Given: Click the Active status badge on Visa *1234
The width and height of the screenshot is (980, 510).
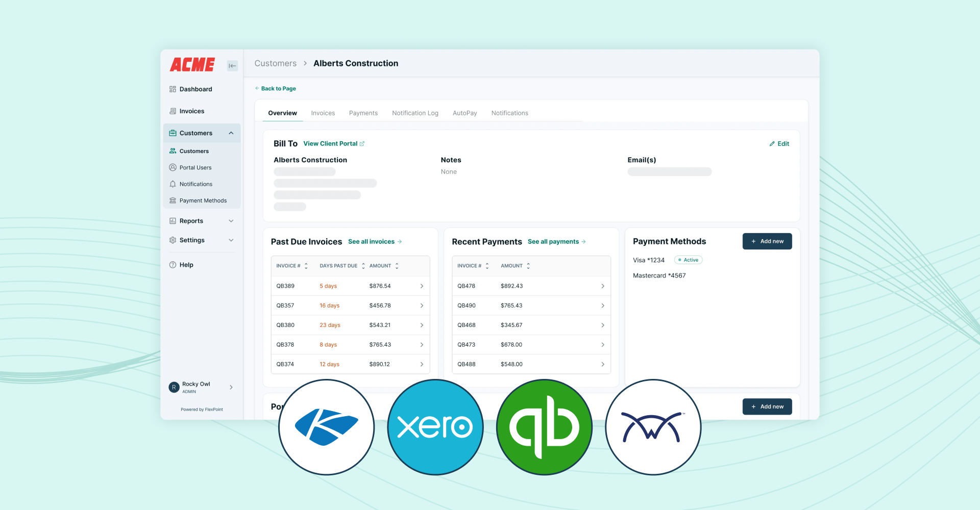Looking at the screenshot, I should (688, 260).
